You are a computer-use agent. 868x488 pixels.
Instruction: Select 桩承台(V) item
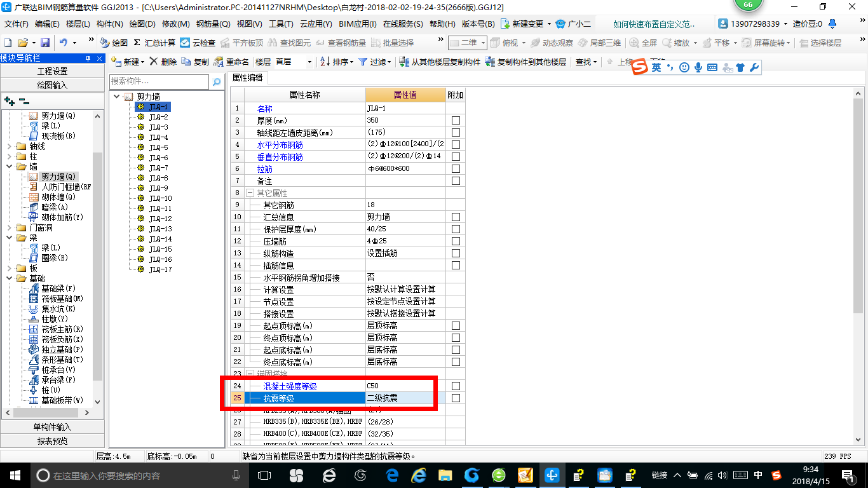53,370
